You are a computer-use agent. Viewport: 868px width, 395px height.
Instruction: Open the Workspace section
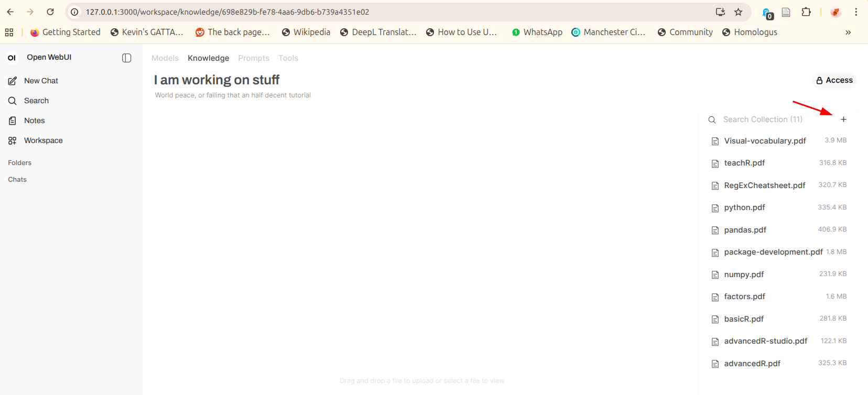(43, 140)
